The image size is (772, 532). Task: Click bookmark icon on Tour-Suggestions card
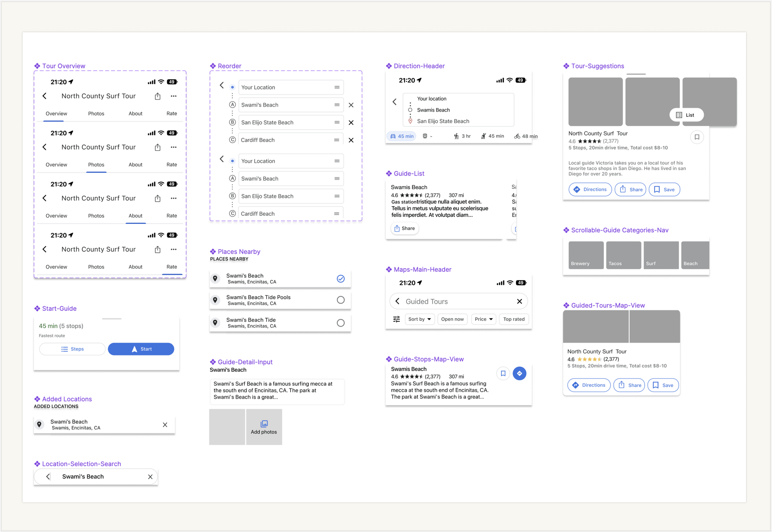coord(697,137)
